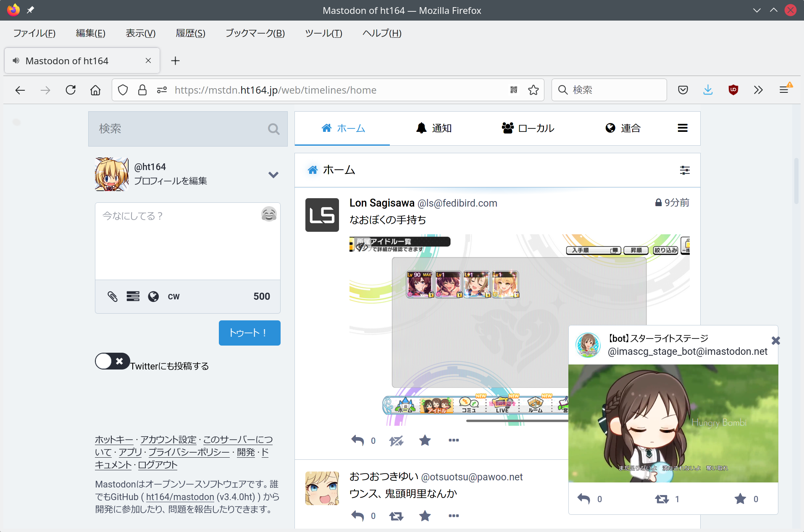Expand the @ht164 account menu chevron
This screenshot has height=532, width=804.
tap(273, 175)
